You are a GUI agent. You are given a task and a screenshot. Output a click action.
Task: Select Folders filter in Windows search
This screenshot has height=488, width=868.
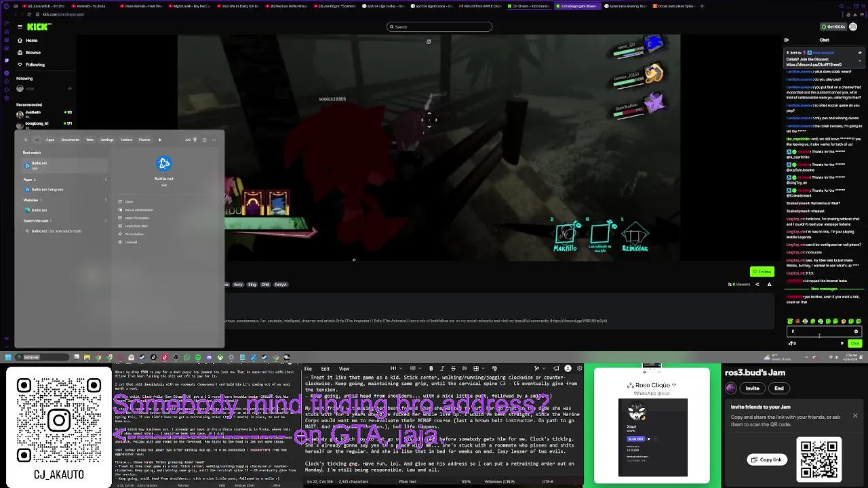pos(126,140)
